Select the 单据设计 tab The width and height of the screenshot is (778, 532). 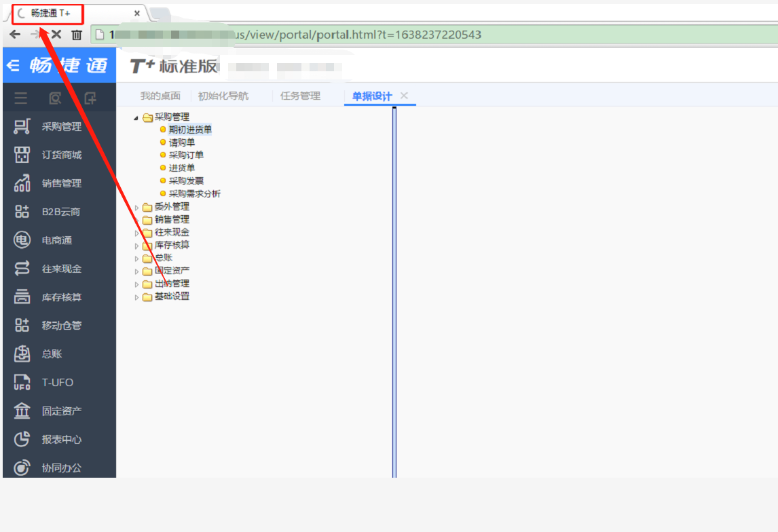coord(372,96)
